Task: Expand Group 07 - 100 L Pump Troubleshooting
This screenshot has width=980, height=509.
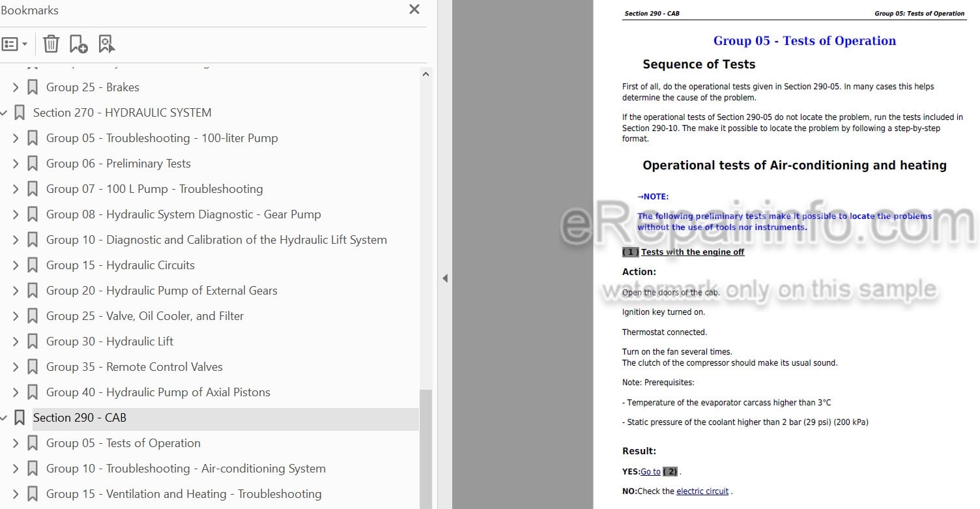Action: [16, 189]
